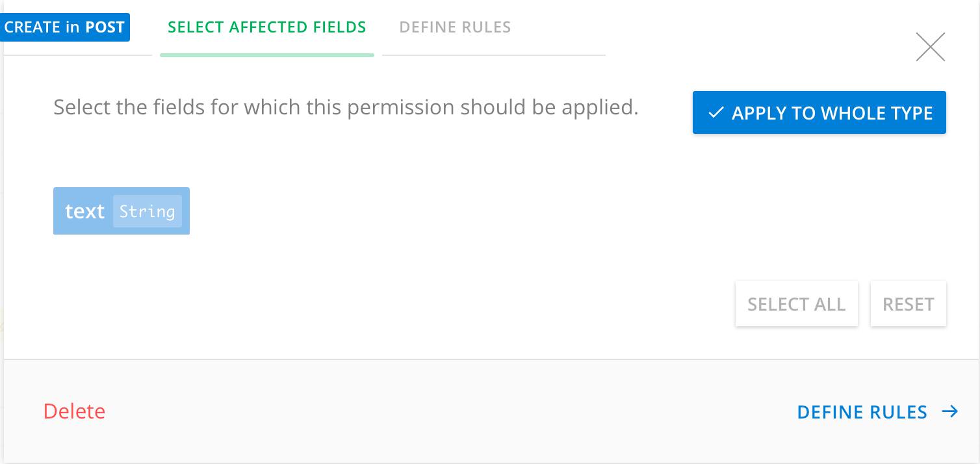Click the word text on the field chip
Image resolution: width=980 pixels, height=464 pixels.
tap(84, 211)
